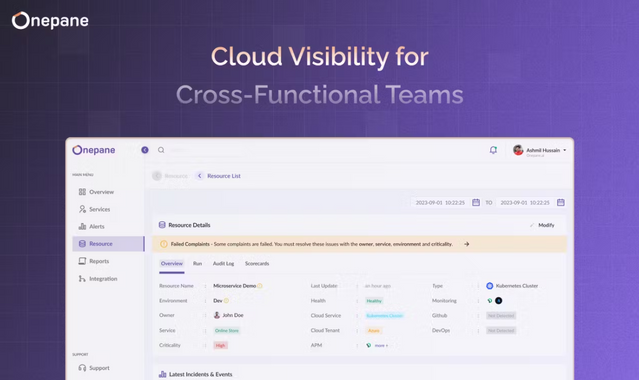Click the Reports icon in sidebar

point(82,261)
